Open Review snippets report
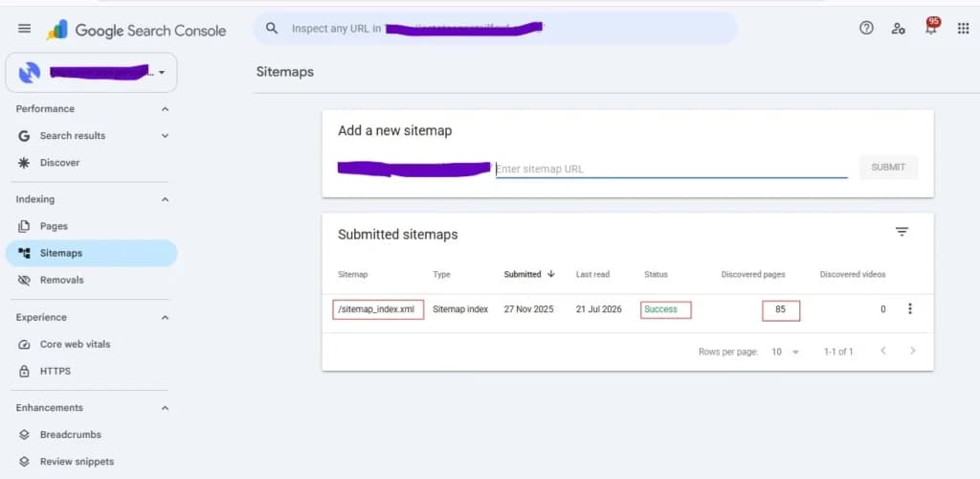 pyautogui.click(x=77, y=462)
